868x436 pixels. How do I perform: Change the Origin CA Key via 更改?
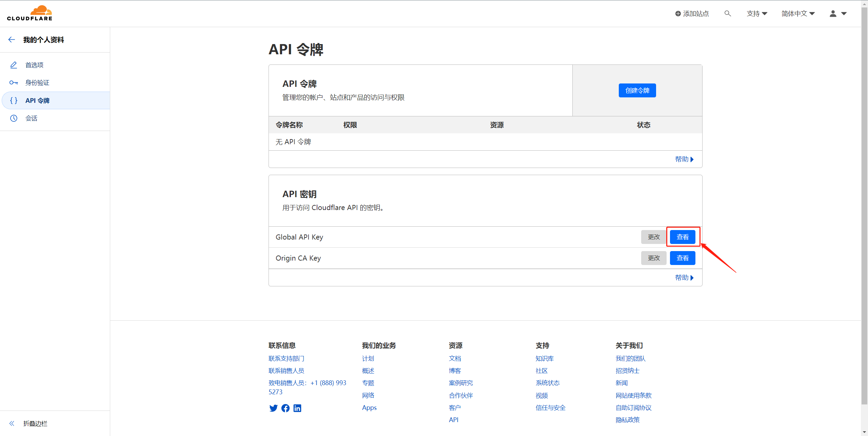653,258
